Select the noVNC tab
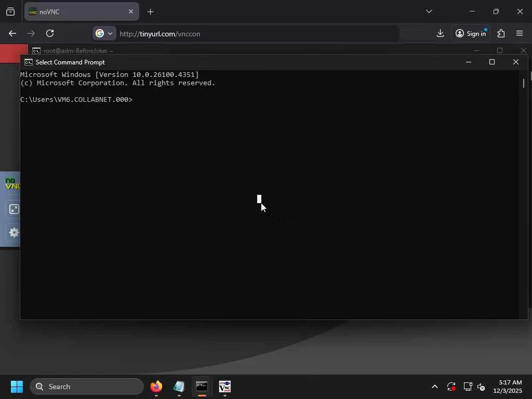The width and height of the screenshot is (532, 399). [82, 11]
